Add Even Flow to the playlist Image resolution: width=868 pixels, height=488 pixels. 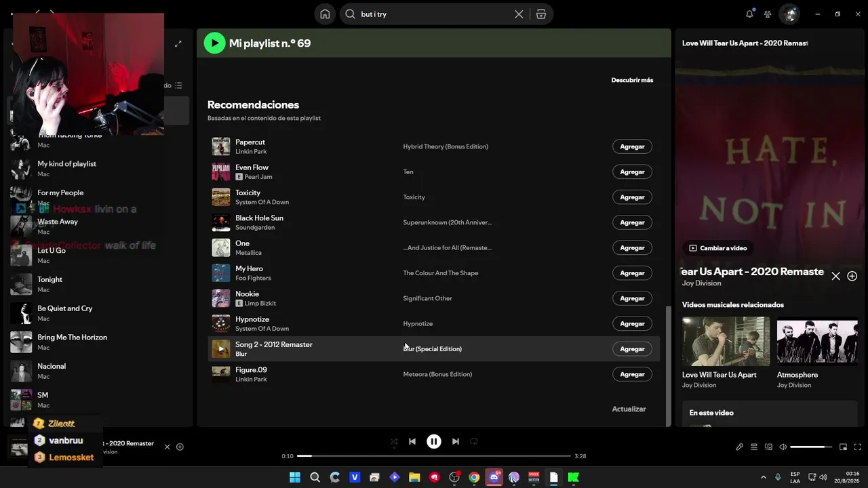(632, 171)
